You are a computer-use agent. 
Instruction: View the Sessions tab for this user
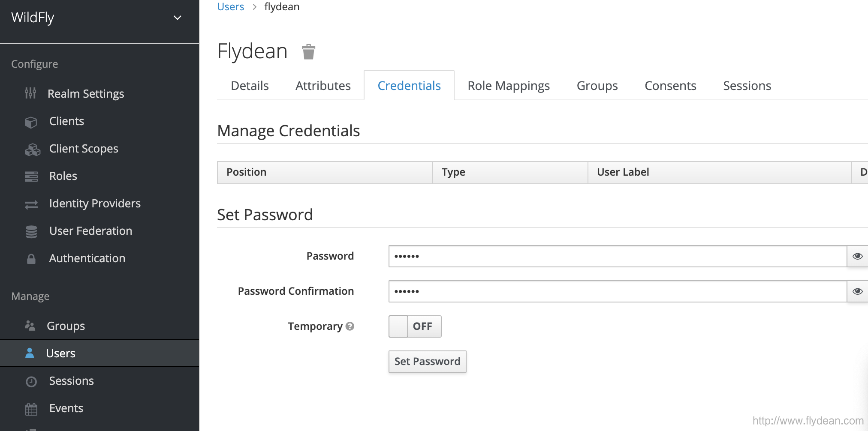pos(747,86)
